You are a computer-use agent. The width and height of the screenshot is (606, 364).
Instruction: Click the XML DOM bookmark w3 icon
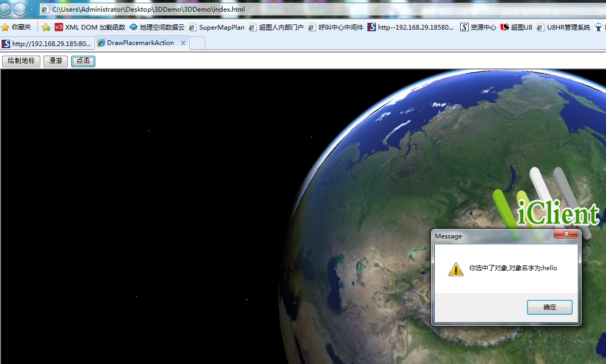(59, 27)
